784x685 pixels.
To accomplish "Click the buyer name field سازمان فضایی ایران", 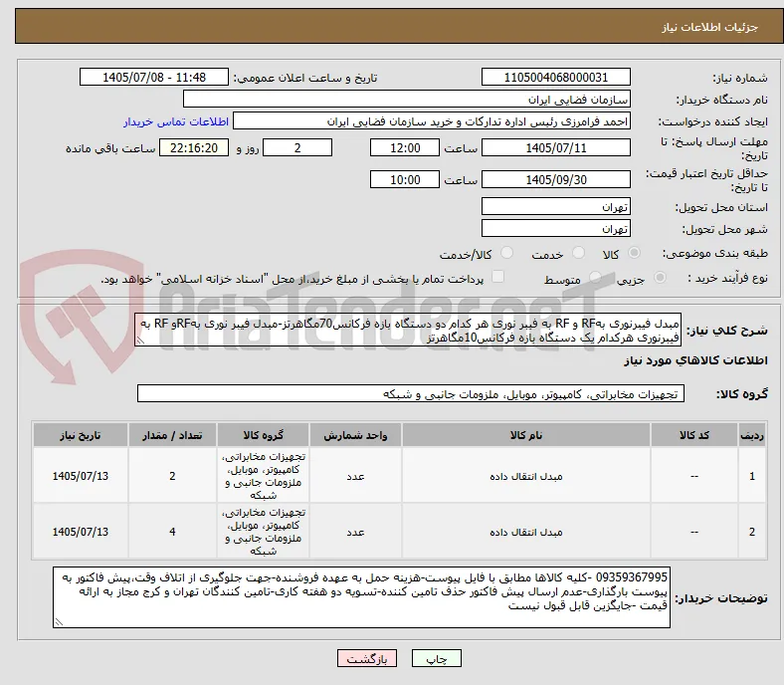I will 407,100.
